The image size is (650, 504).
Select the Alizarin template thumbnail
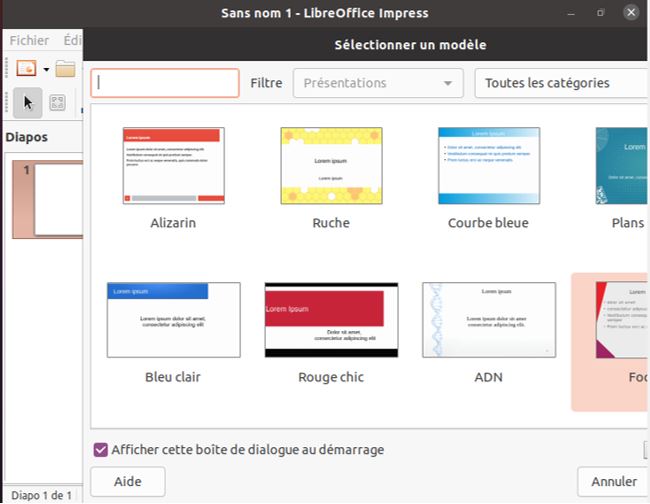tap(173, 165)
